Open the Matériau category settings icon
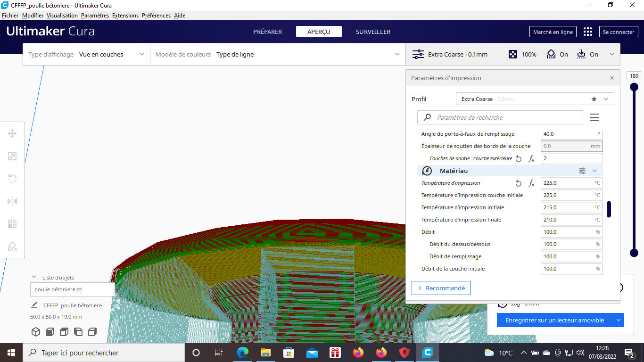This screenshot has height=362, width=644. pos(582,171)
